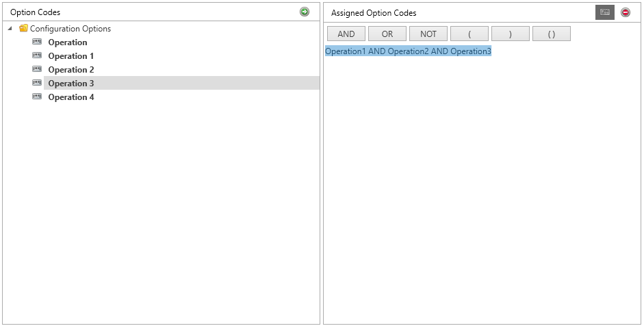Image resolution: width=644 pixels, height=326 pixels.
Task: Pick Operation 4 from the list
Action: coord(71,97)
